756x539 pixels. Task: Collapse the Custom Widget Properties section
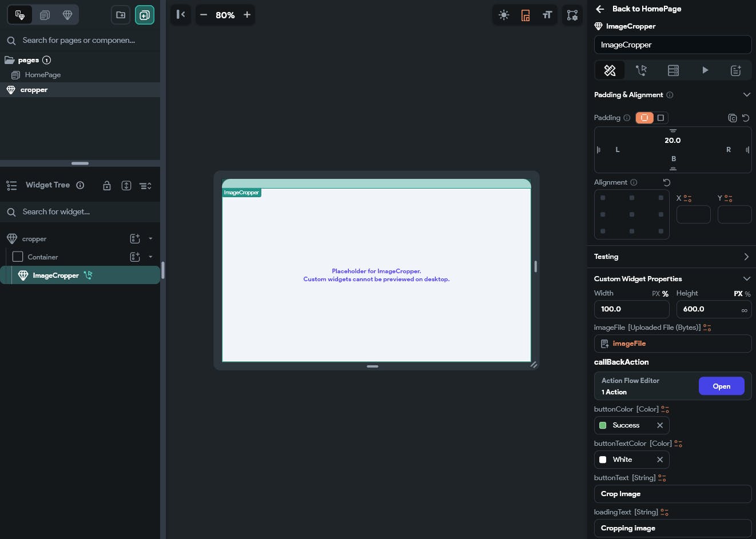(746, 279)
